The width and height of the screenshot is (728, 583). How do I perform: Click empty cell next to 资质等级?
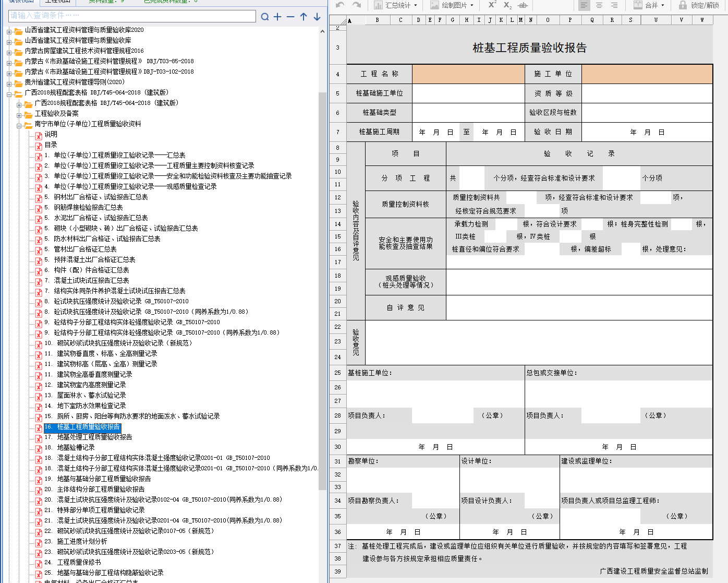click(647, 93)
